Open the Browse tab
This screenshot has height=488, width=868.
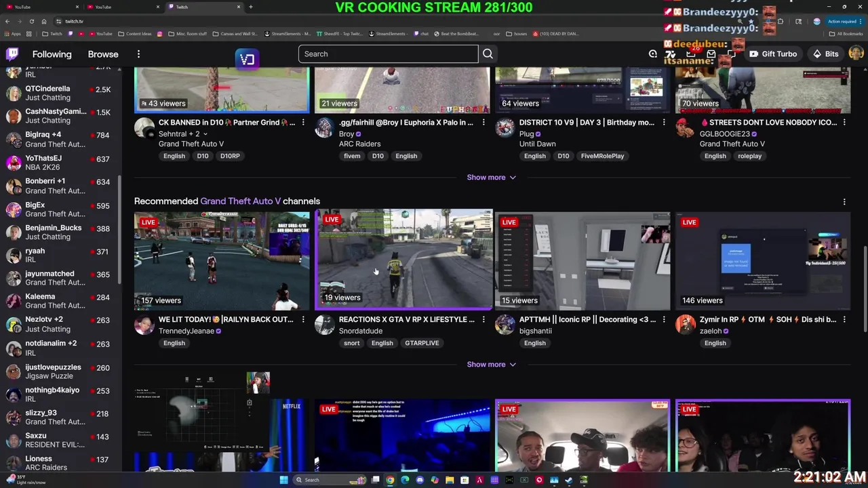click(103, 54)
